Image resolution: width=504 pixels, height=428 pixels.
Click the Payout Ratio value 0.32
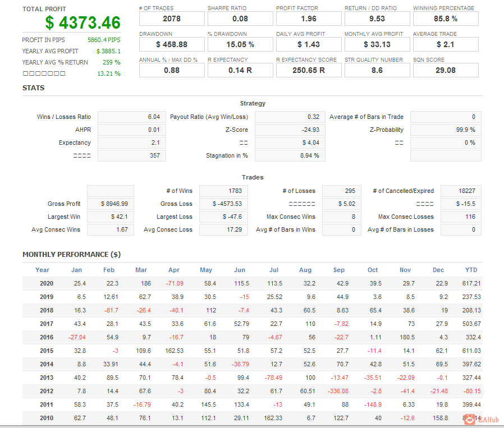pyautogui.click(x=290, y=117)
